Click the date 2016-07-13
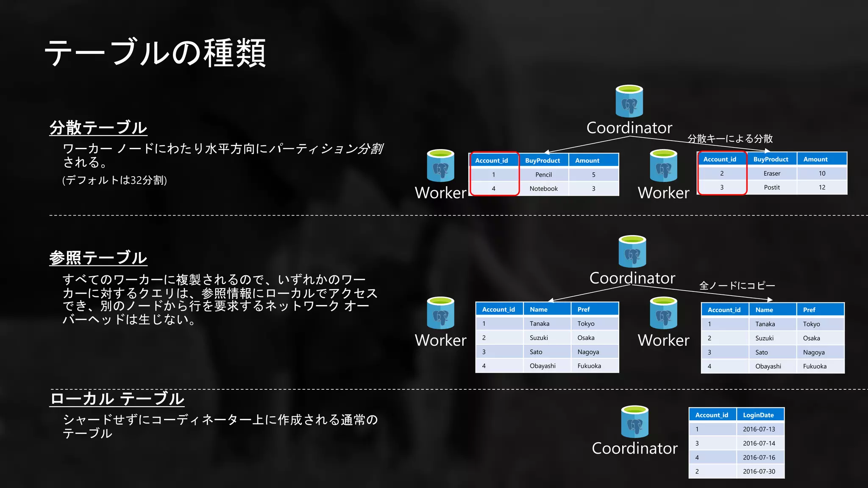Screen dimensions: 868x488 tap(760, 429)
